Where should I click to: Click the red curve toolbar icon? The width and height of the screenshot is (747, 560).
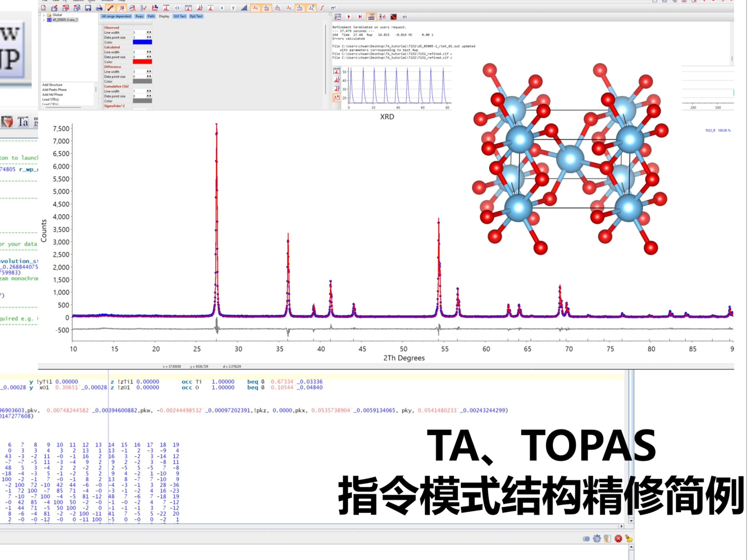[322, 8]
